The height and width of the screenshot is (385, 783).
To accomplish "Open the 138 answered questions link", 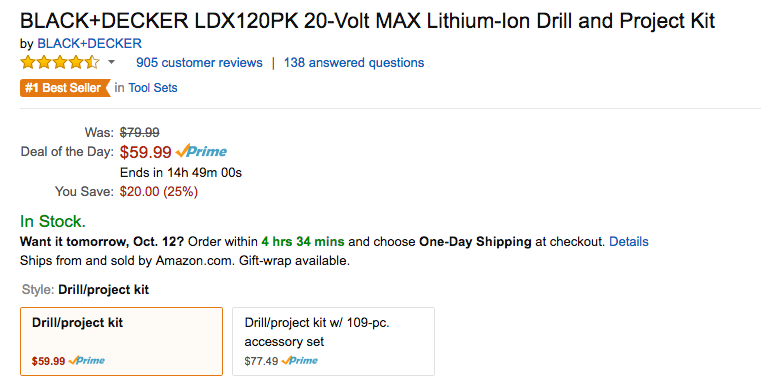I will pos(354,63).
